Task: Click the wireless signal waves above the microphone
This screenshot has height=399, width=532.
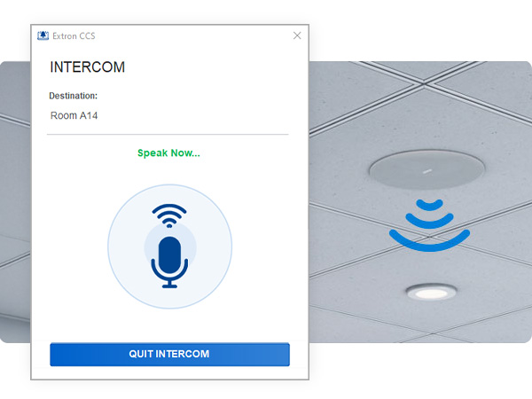Action: pos(169,215)
